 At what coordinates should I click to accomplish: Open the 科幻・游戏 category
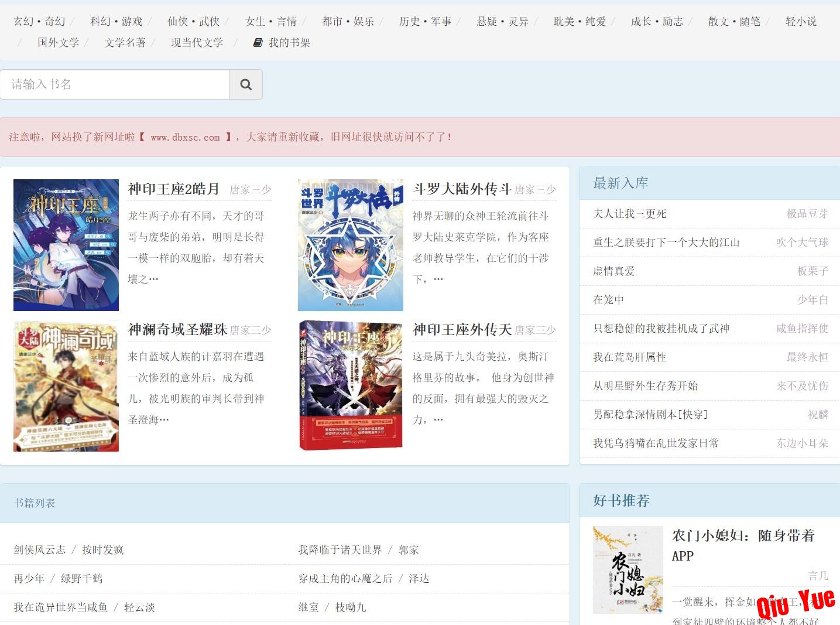pyautogui.click(x=116, y=22)
